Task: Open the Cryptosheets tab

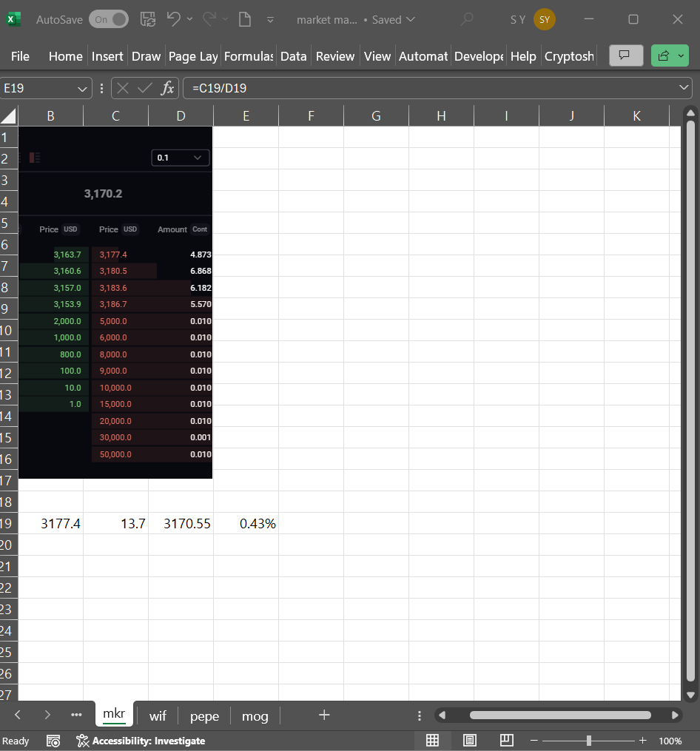Action: pyautogui.click(x=569, y=56)
